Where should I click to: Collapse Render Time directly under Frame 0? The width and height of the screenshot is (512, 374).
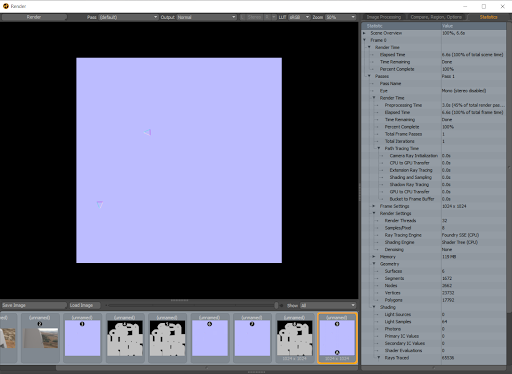[x=369, y=47]
